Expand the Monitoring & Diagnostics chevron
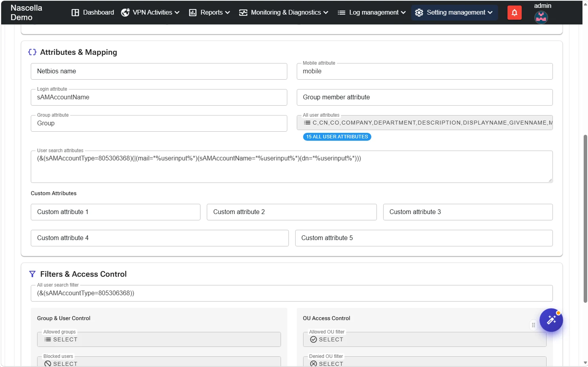The image size is (588, 367). (326, 13)
